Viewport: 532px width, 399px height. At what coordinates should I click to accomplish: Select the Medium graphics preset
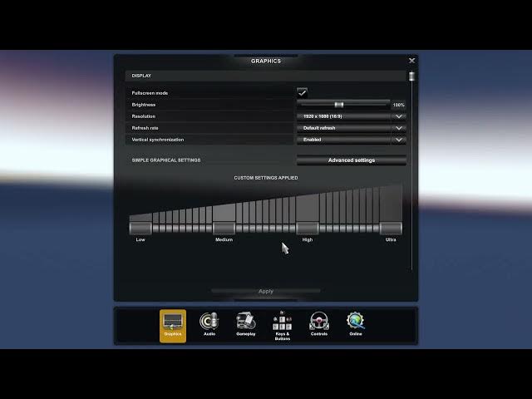(x=224, y=229)
